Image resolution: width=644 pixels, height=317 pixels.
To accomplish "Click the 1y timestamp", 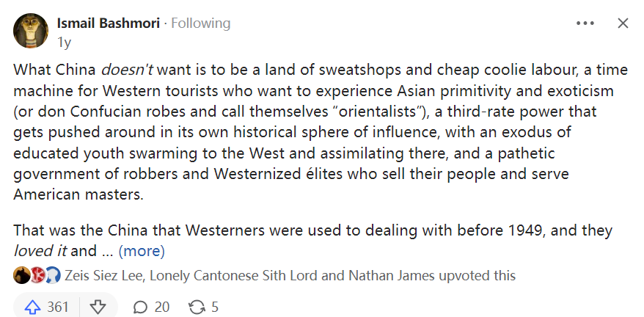I will click(64, 41).
